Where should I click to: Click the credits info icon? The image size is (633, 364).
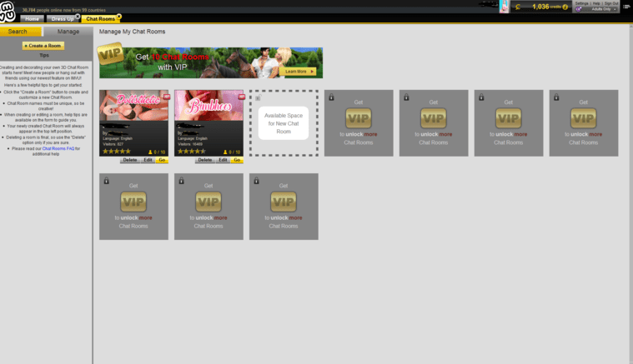click(565, 7)
